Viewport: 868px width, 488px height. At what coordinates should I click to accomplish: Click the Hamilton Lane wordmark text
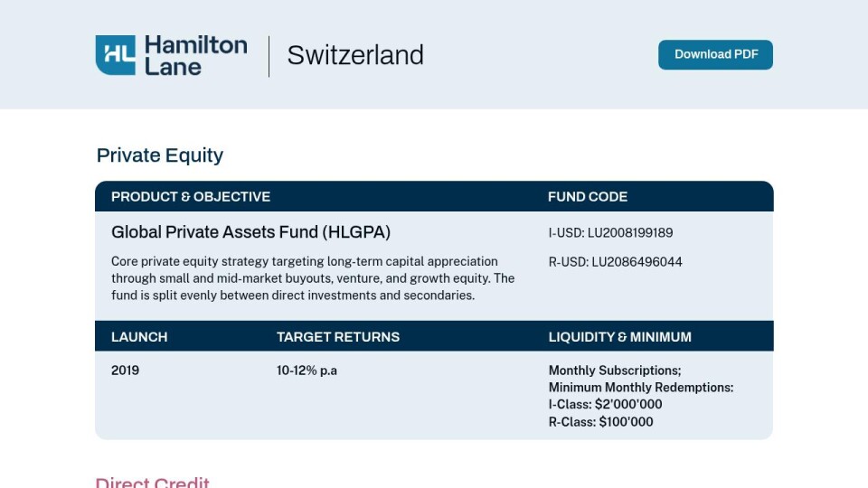196,55
